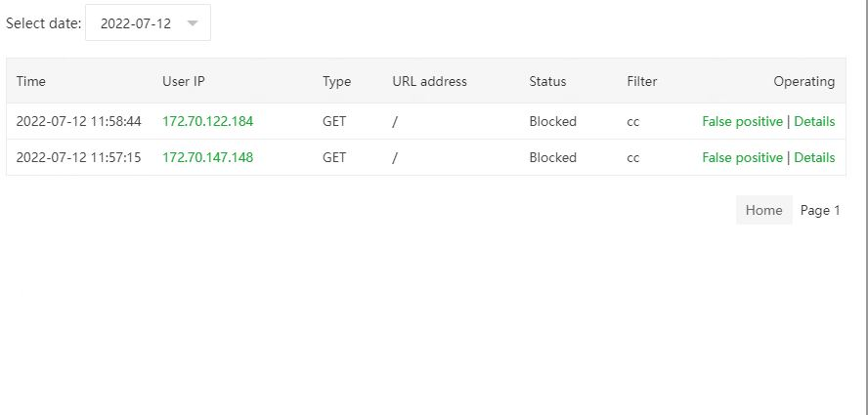
Task: Click the Operating column header
Action: [x=803, y=81]
